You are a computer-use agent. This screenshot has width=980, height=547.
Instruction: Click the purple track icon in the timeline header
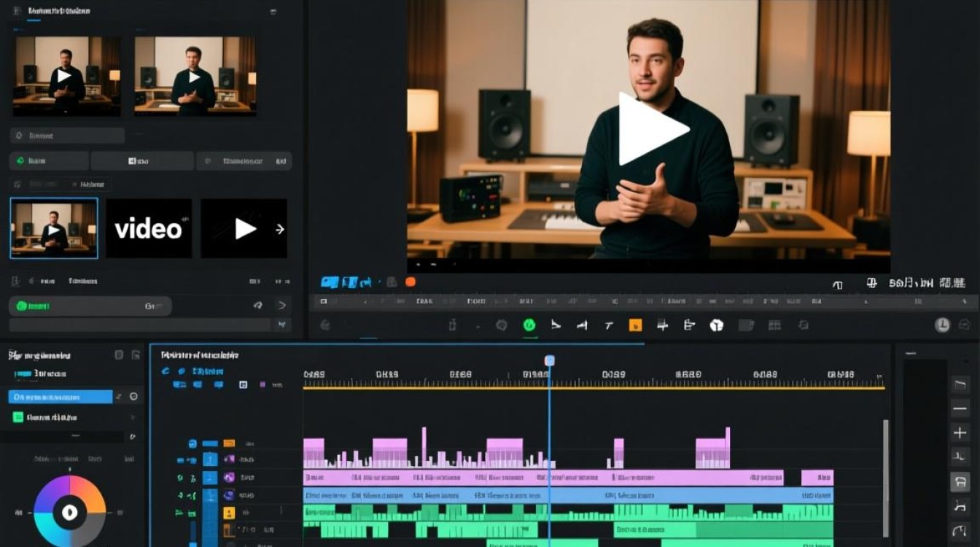point(229,477)
